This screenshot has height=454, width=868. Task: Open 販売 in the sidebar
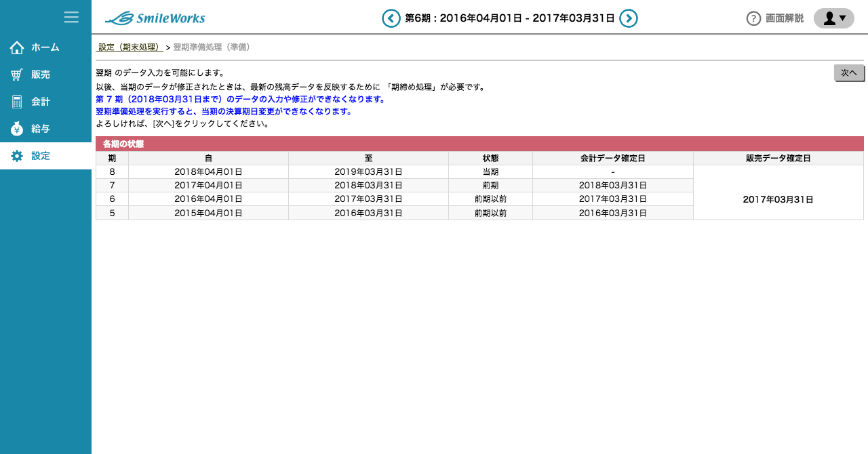[45, 75]
